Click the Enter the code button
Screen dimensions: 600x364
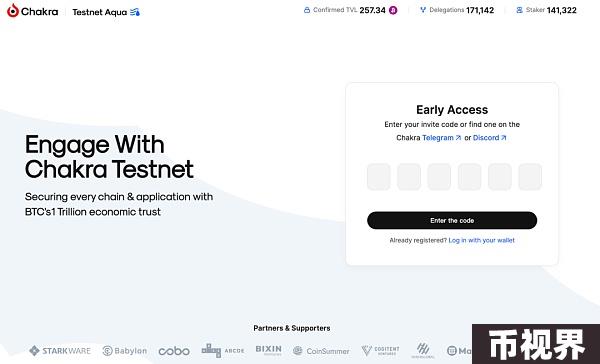[452, 220]
